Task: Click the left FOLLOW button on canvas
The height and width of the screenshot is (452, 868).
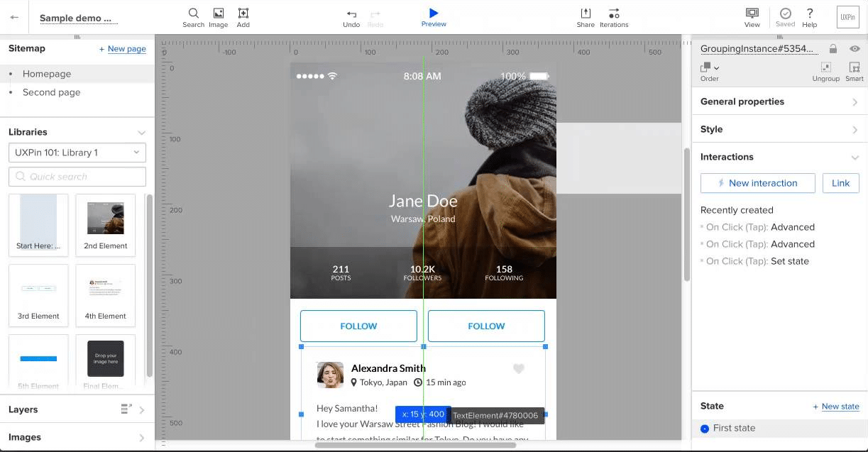Action: pos(358,326)
